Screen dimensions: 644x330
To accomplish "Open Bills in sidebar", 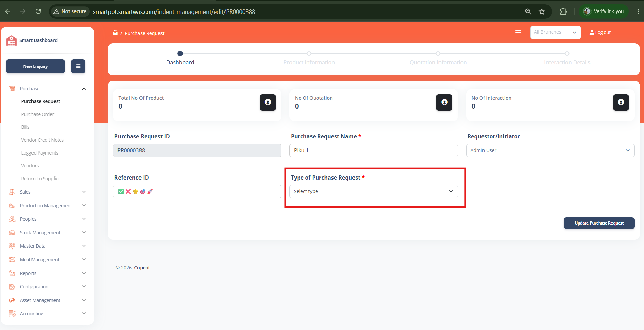I will 25,127.
